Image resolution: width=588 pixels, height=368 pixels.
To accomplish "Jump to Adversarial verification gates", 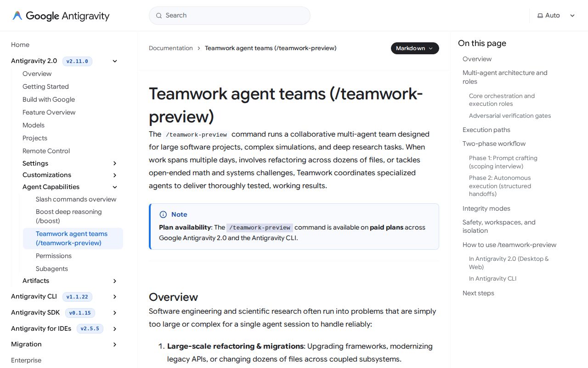I will [510, 116].
